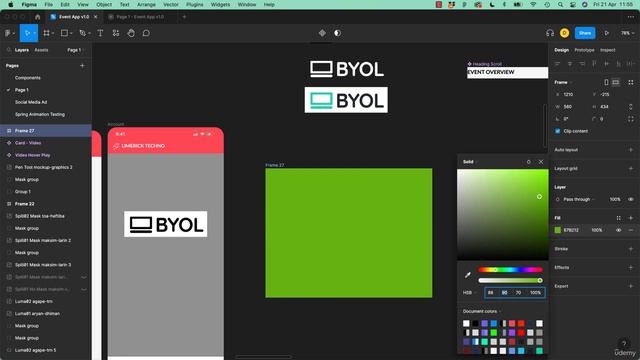The image size is (640, 360).
Task: Click the Create component icon
Action: tap(322, 33)
